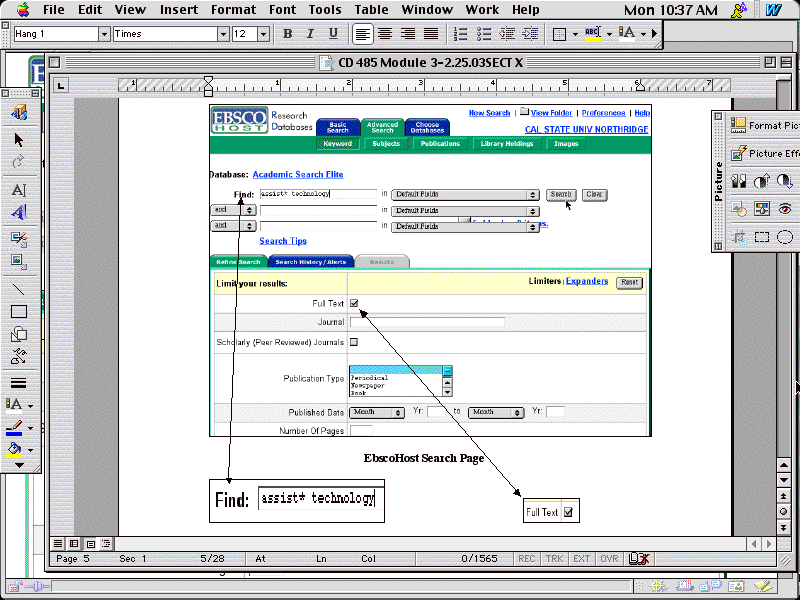The height and width of the screenshot is (600, 800).
Task: Activate the Free Rotate tool
Action: (x=19, y=162)
